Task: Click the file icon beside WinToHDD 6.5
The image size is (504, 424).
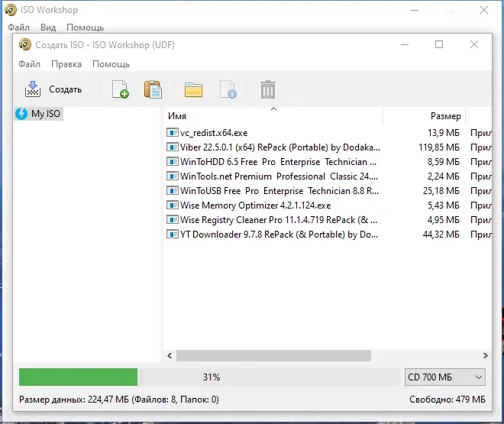Action: (173, 162)
